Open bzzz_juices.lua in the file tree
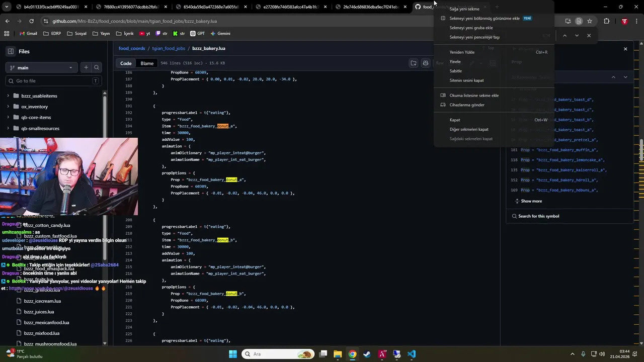This screenshot has height=362, width=644. point(39,312)
